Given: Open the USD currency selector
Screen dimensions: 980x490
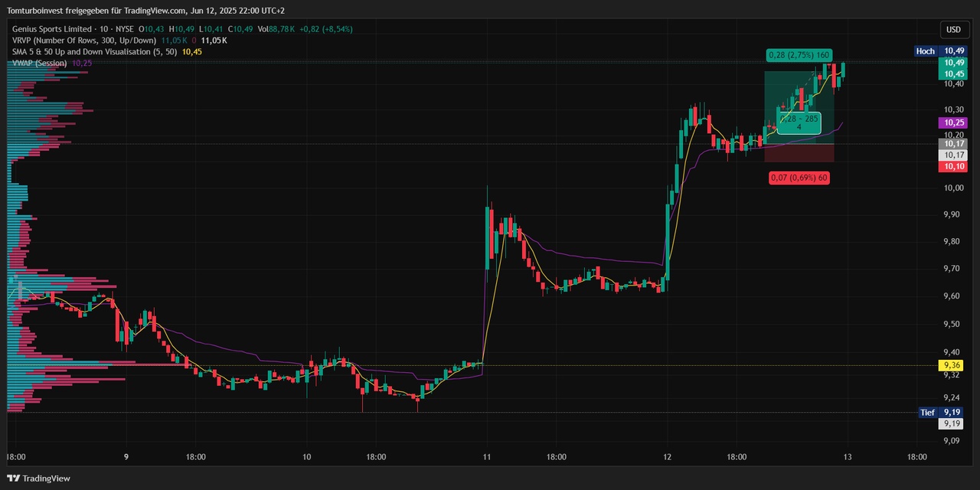Looking at the screenshot, I should 953,30.
